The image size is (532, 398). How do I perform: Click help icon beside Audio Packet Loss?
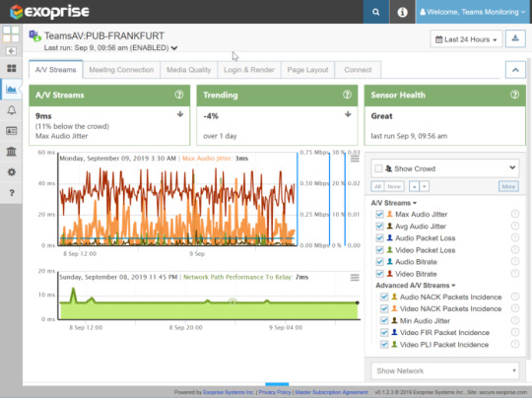pos(514,237)
